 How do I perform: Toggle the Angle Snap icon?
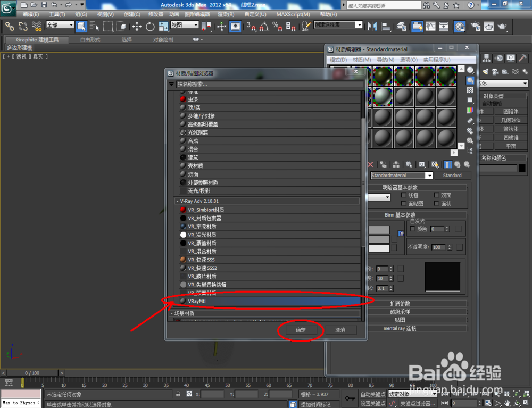pyautogui.click(x=264, y=27)
